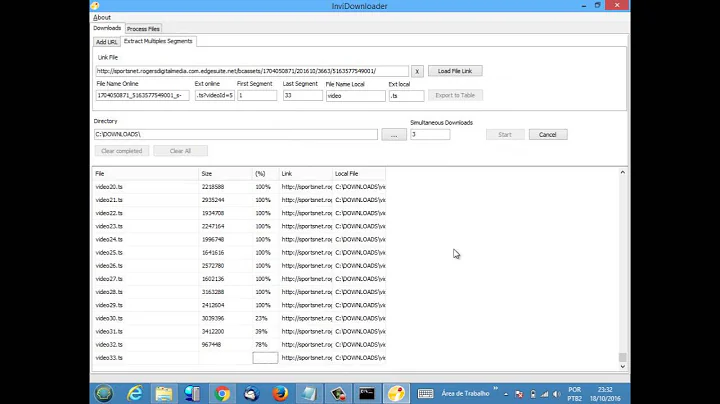
Task: Clear the link with the X button
Action: 417,71
